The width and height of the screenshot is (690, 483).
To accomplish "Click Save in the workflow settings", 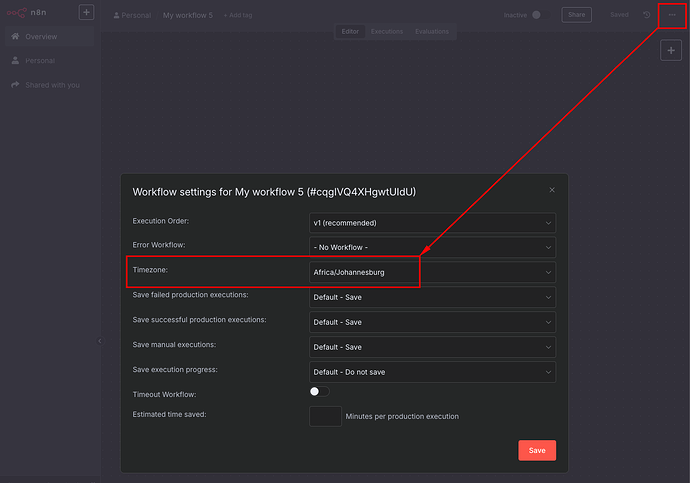I will [x=537, y=450].
